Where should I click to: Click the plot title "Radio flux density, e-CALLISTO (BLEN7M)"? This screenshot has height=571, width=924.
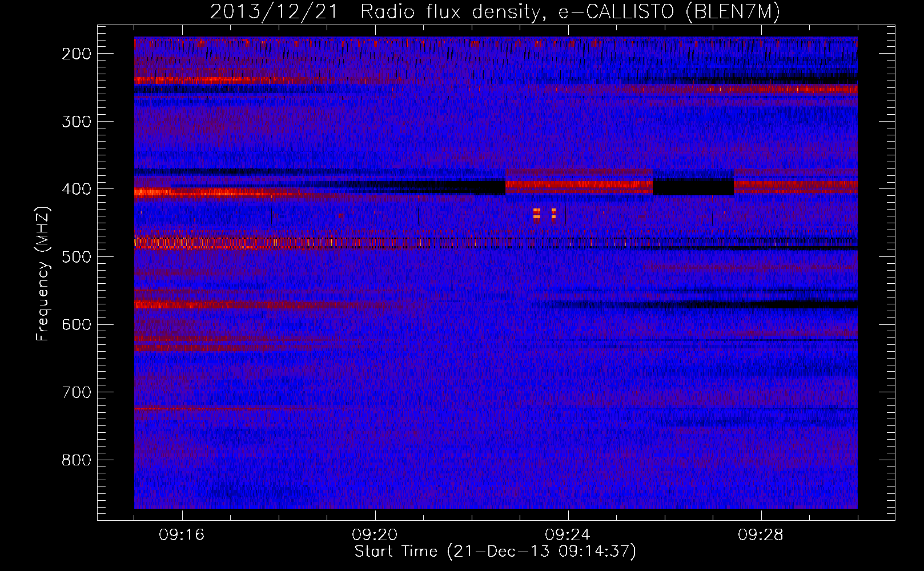click(570, 12)
